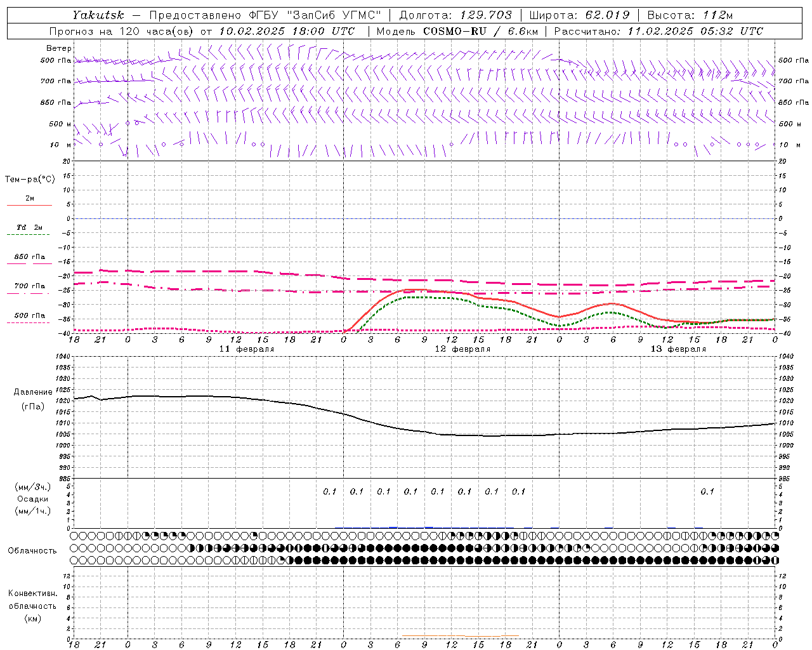The width and height of the screenshot is (812, 650).
Task: Click the 'Давление' pressure panel label
Action: pyautogui.click(x=33, y=392)
